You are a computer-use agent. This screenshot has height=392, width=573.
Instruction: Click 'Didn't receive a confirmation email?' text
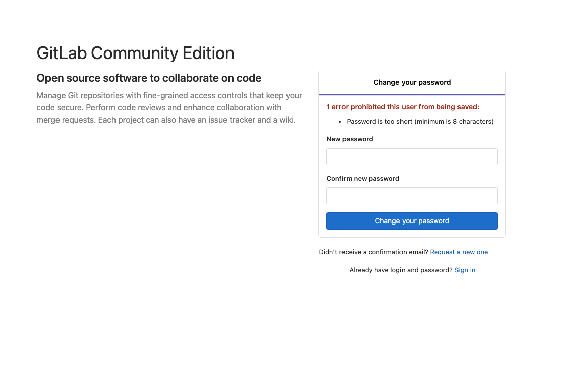373,252
